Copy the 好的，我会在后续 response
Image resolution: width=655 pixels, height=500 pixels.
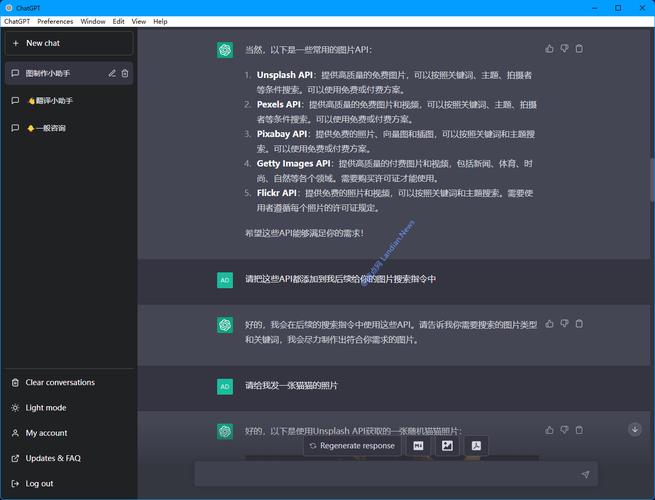point(579,323)
